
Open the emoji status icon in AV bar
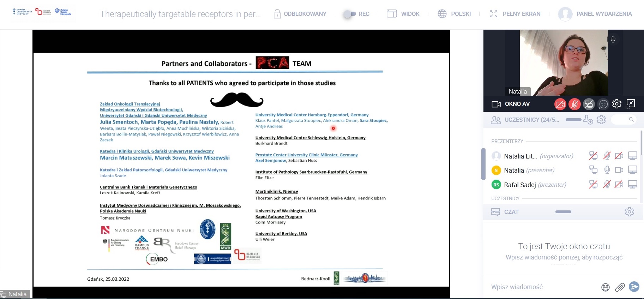tap(603, 104)
